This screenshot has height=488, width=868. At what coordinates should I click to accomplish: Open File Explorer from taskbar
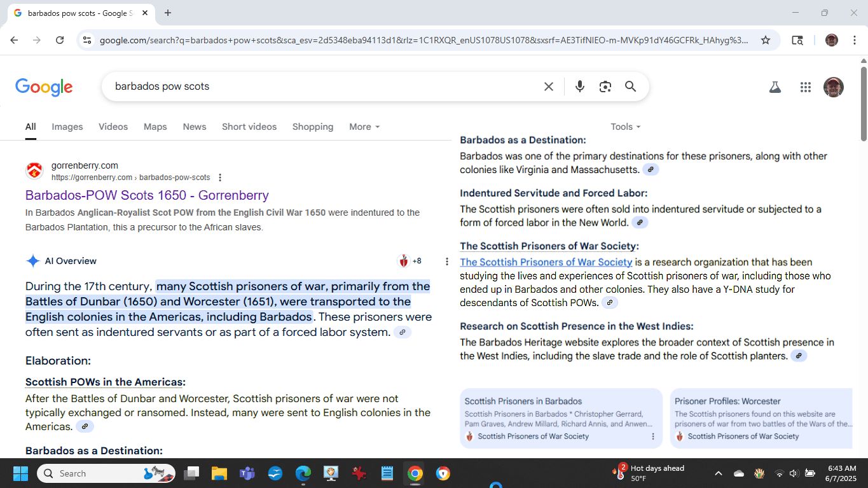[219, 473]
